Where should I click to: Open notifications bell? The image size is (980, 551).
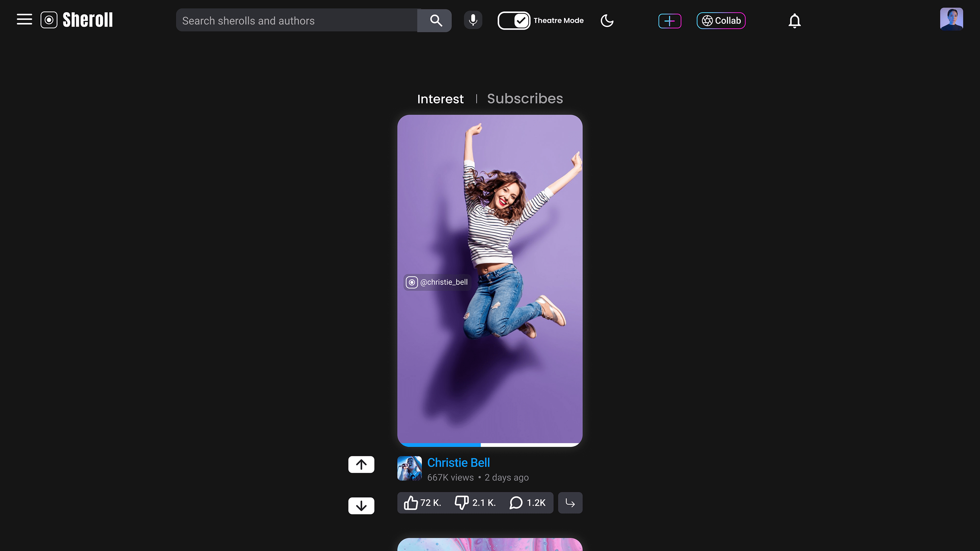(794, 21)
